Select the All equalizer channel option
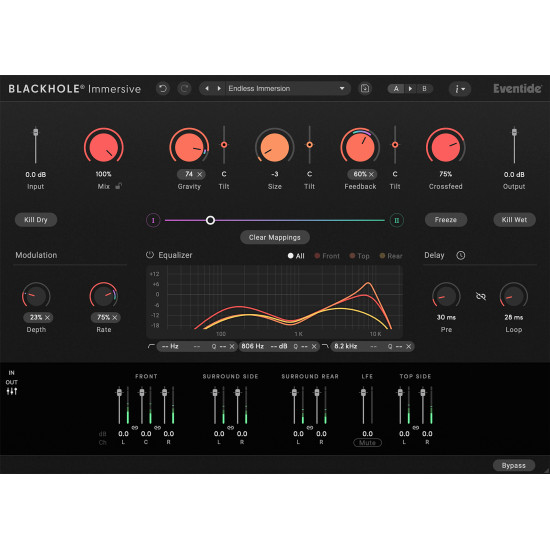Viewport: 550px width, 550px height. [x=296, y=256]
